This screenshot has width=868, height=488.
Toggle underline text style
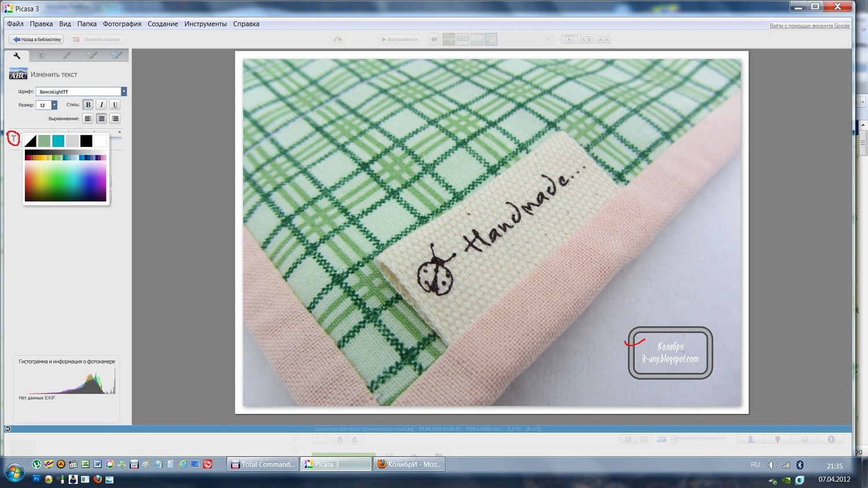tap(115, 105)
